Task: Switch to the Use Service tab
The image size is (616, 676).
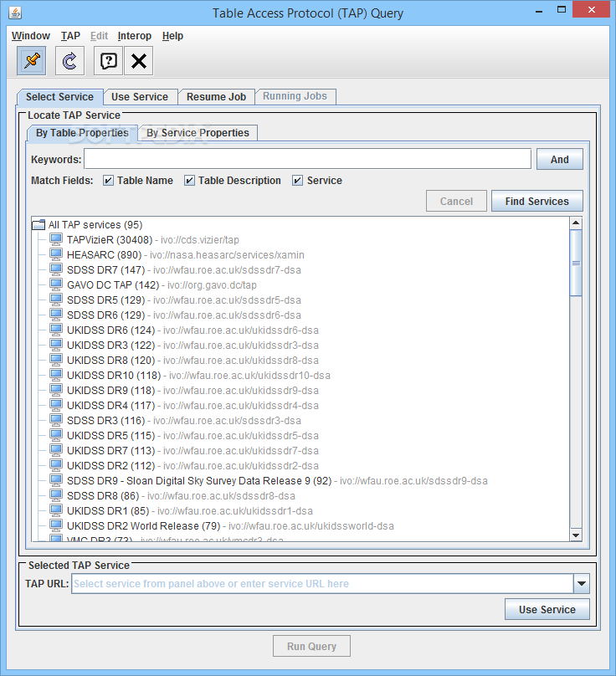Action: coord(140,96)
